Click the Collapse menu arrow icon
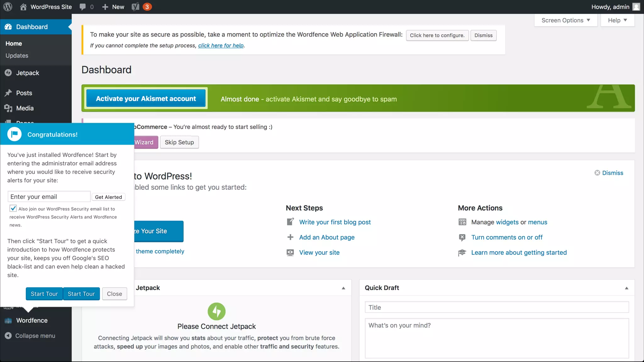644x362 pixels. (8, 336)
